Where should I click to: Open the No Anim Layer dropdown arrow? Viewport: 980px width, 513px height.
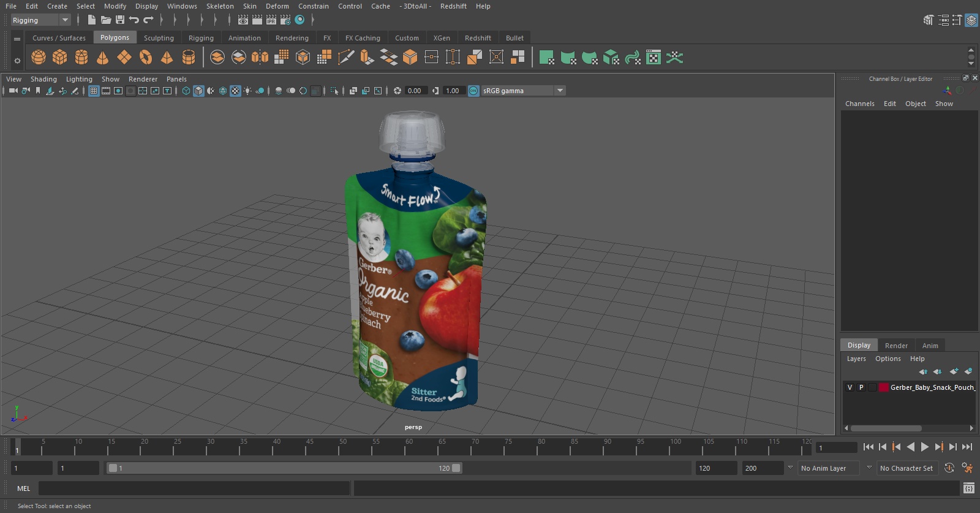790,468
